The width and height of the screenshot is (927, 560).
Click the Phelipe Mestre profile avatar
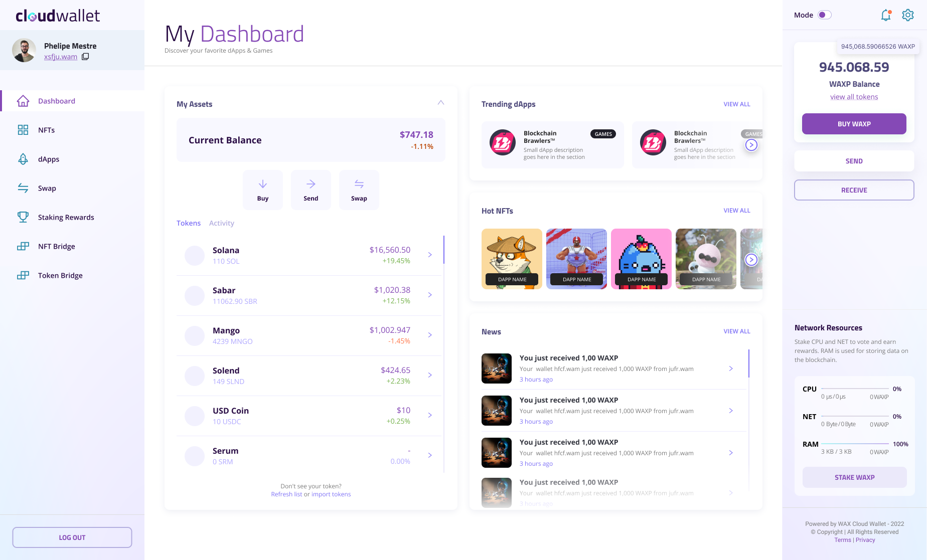point(24,50)
